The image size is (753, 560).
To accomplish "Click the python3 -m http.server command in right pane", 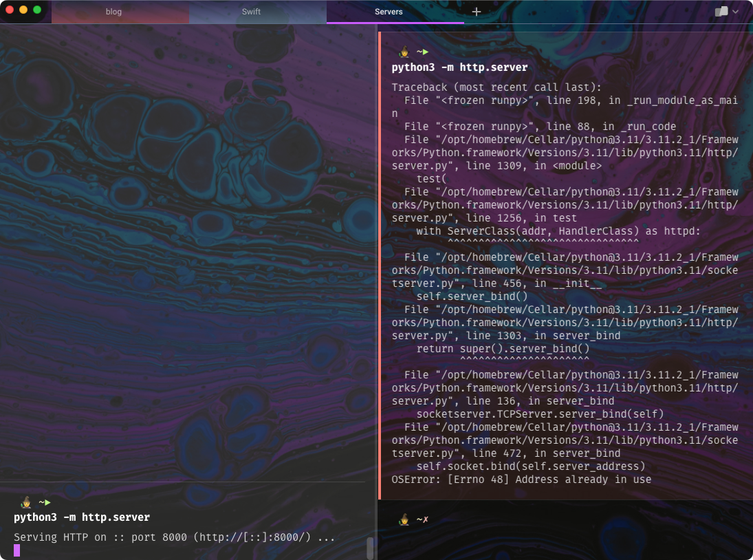I will coord(459,67).
